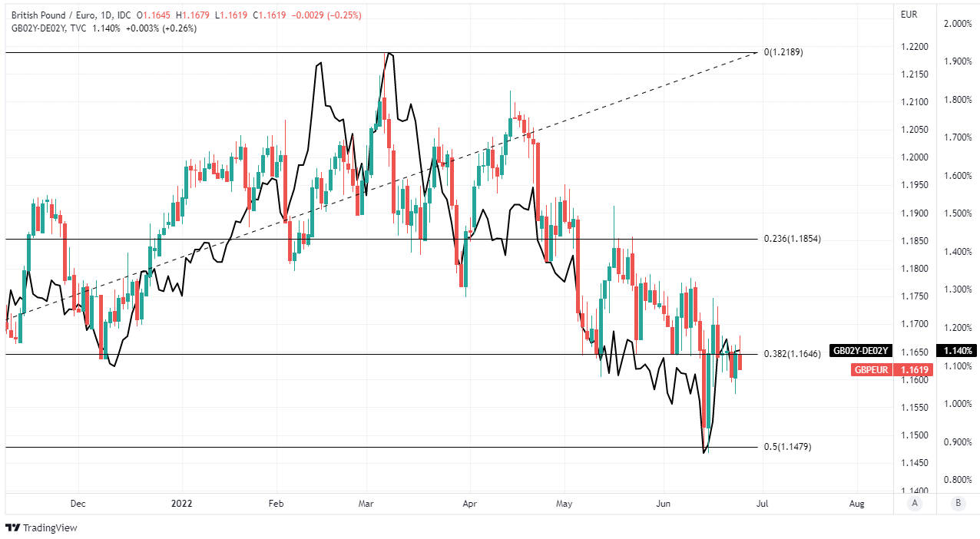This screenshot has height=539, width=980.
Task: Select the 0.5(1.1479) Fibonacci level label
Action: coord(786,447)
